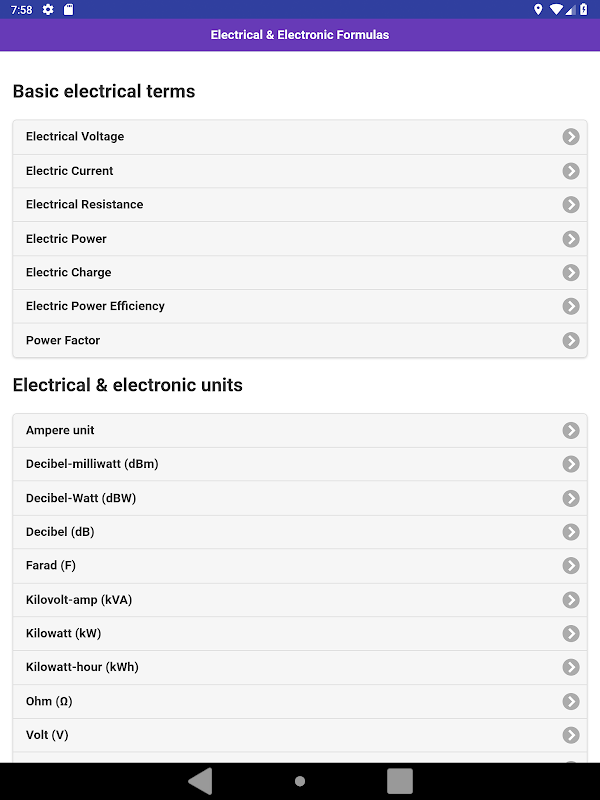Tap the chevron next to Kilowatt (kW)
Screen dimensions: 600x800
(x=571, y=634)
